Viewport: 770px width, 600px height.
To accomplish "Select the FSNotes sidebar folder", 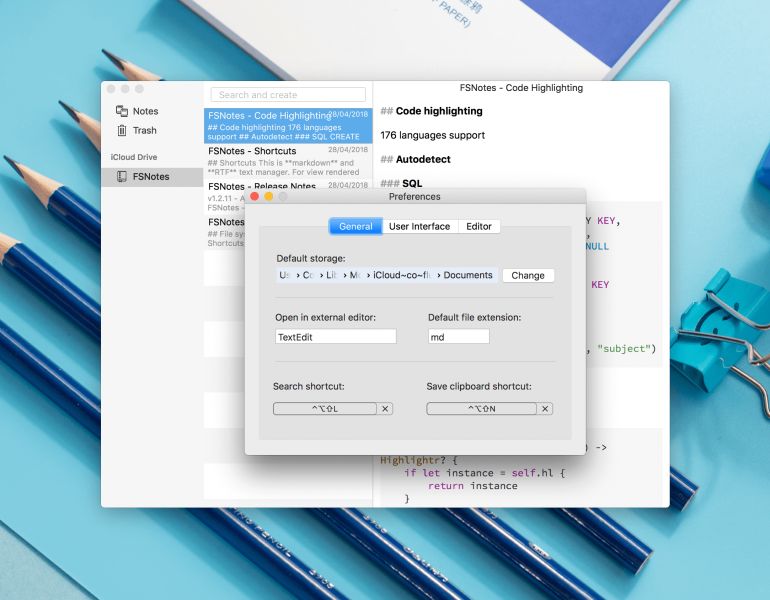I will [152, 177].
